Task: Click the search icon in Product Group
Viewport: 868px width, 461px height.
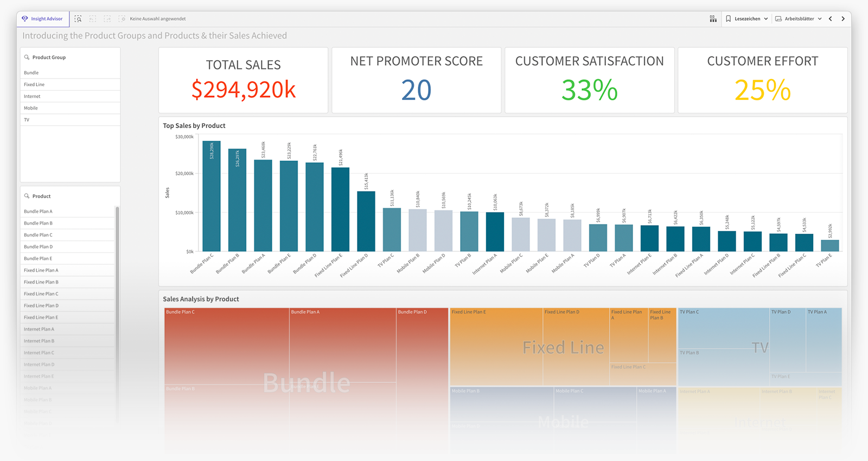Action: [27, 57]
